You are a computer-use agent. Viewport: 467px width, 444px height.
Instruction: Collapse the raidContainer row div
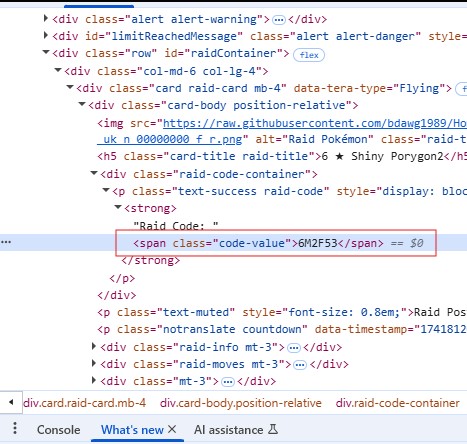(x=46, y=52)
